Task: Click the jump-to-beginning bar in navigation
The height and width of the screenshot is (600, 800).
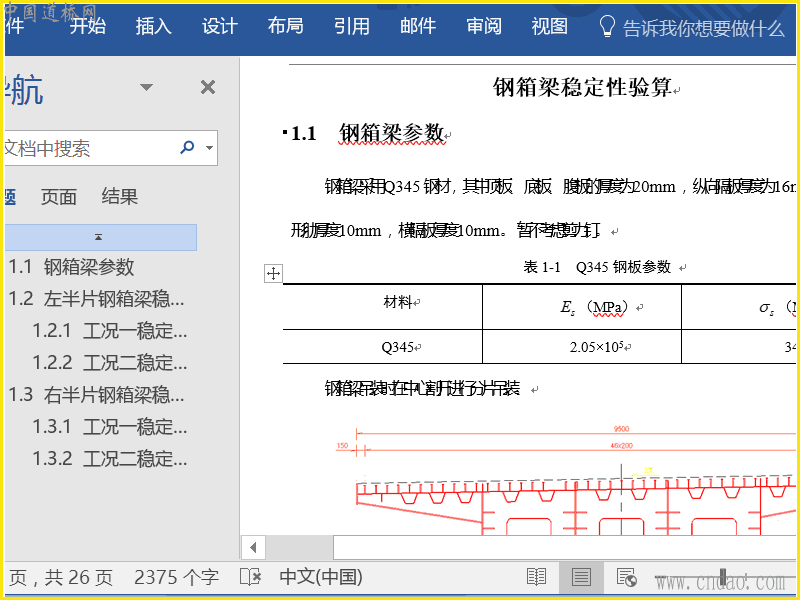Action: click(100, 237)
